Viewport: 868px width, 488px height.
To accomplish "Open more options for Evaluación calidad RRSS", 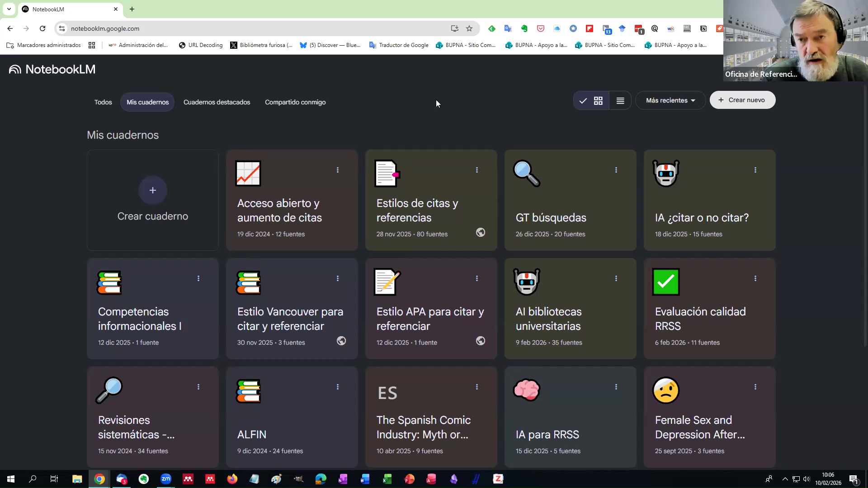I will (x=755, y=278).
